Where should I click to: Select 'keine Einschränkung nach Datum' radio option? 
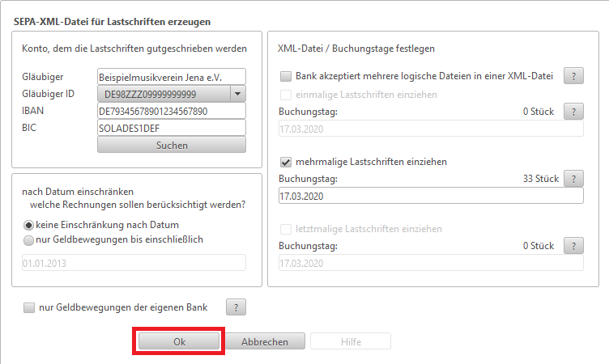tap(29, 225)
